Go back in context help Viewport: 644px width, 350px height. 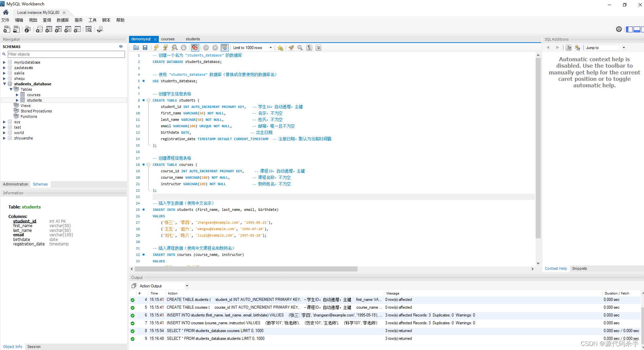[548, 48]
